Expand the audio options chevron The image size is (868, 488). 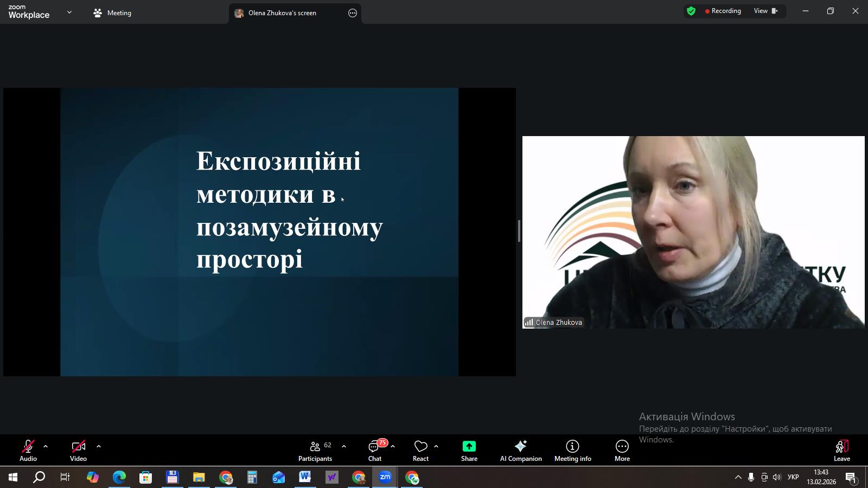[x=45, y=446]
